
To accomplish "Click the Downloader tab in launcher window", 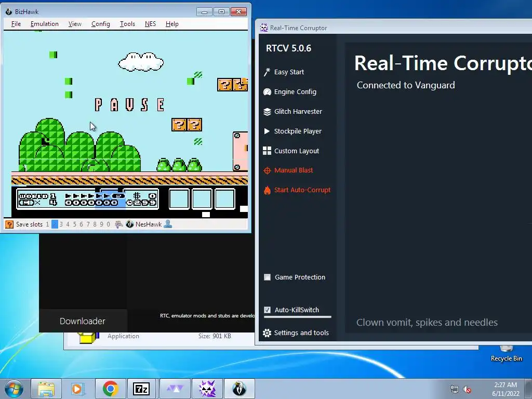I will [x=83, y=321].
